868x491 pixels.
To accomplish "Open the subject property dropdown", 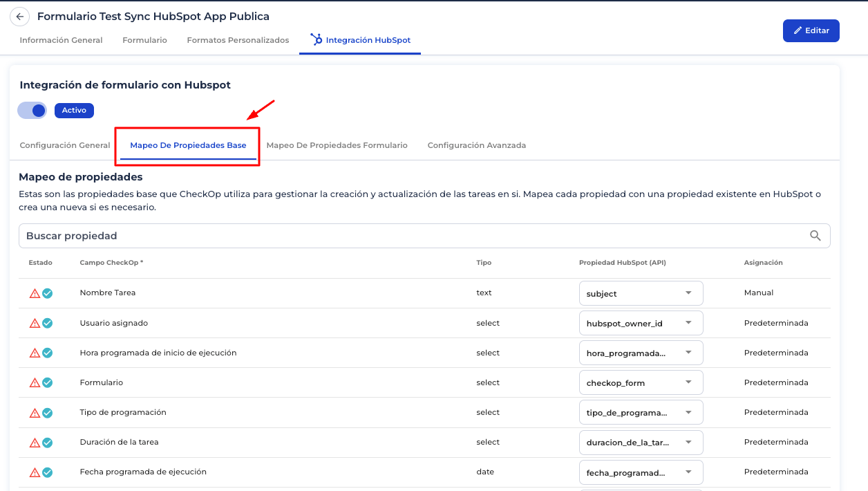I will click(640, 293).
